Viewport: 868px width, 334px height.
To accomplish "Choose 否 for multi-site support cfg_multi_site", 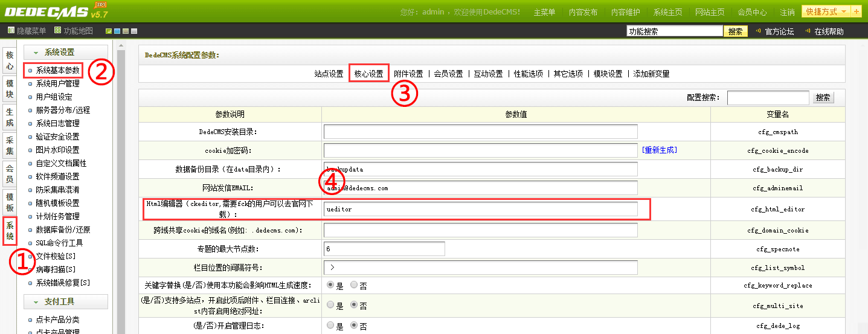I will click(354, 305).
